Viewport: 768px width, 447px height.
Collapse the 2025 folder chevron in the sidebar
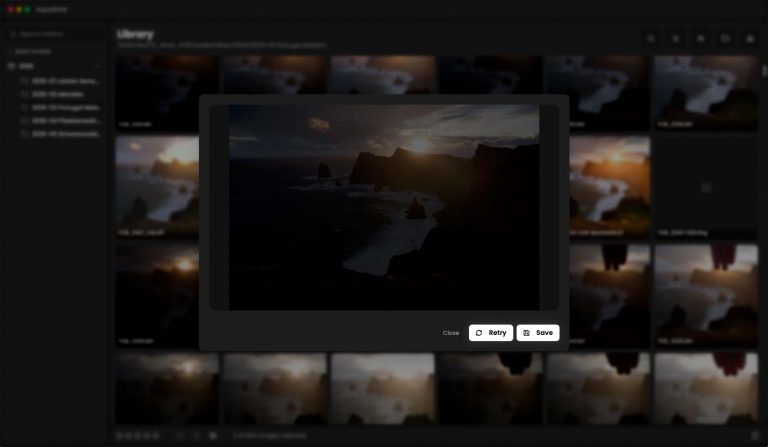tap(97, 66)
